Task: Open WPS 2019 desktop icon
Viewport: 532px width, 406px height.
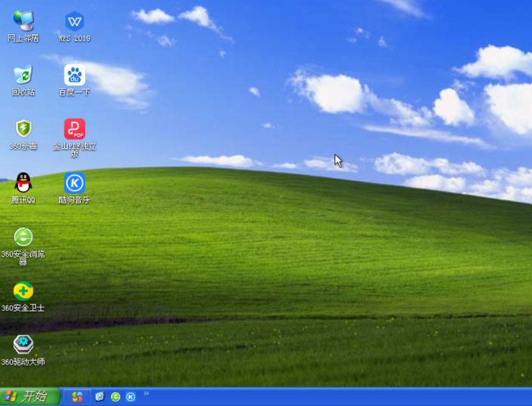Action: tap(74, 21)
